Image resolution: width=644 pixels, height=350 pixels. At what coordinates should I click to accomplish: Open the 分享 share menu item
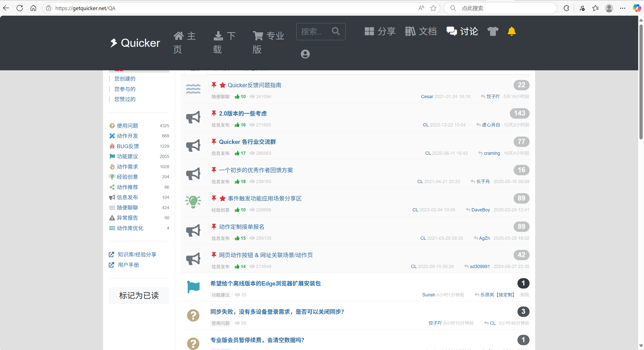pyautogui.click(x=380, y=31)
